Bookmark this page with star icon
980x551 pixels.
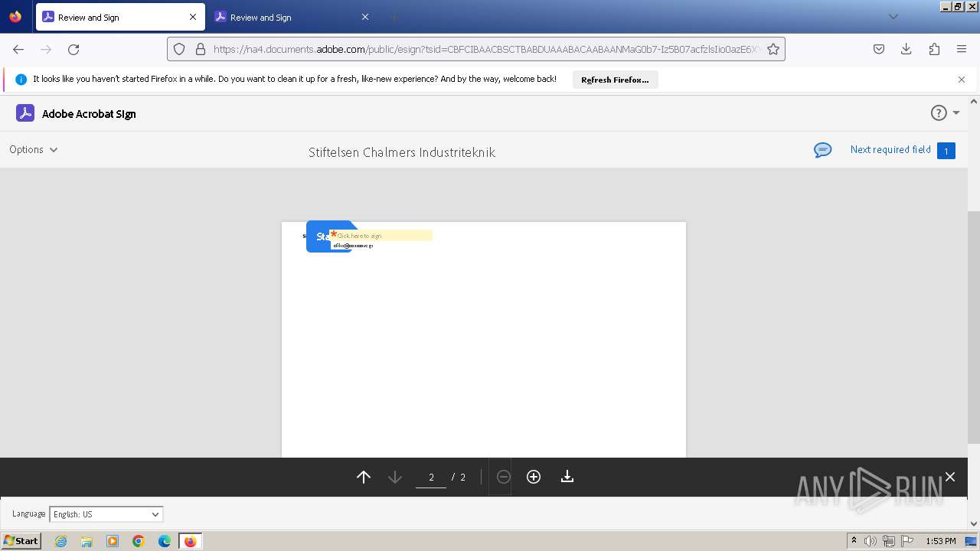click(x=773, y=49)
